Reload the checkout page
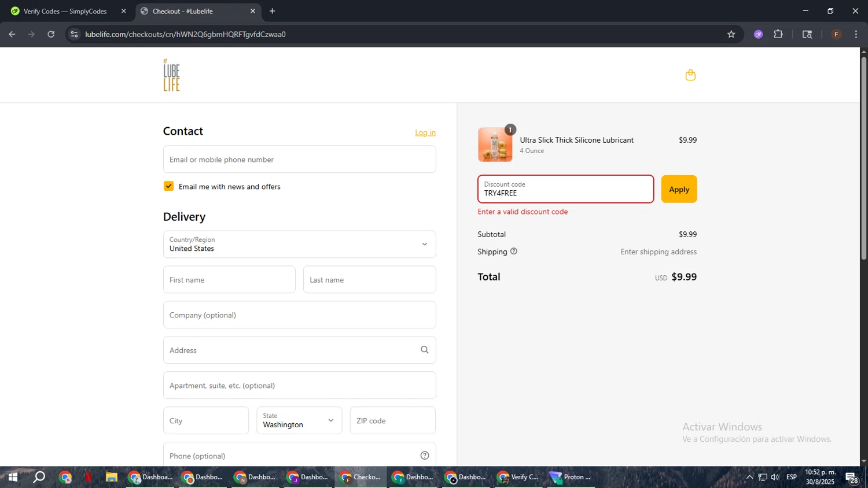This screenshot has height=488, width=868. (x=51, y=34)
